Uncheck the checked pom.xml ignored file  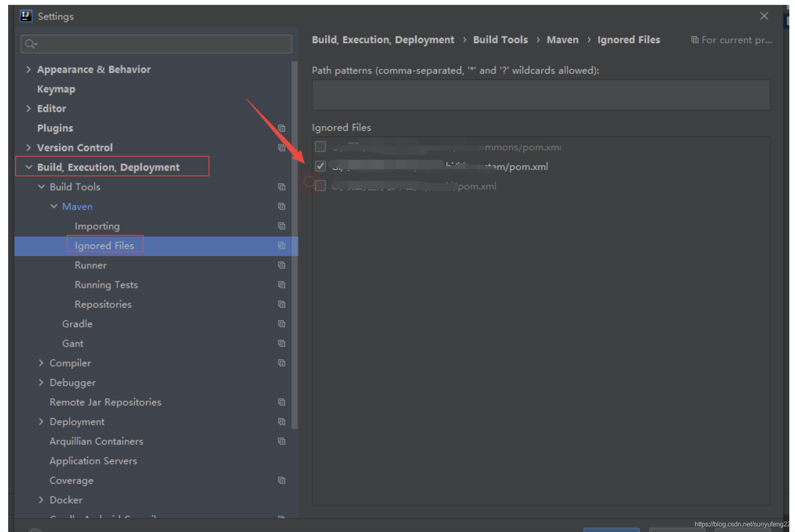(x=320, y=166)
